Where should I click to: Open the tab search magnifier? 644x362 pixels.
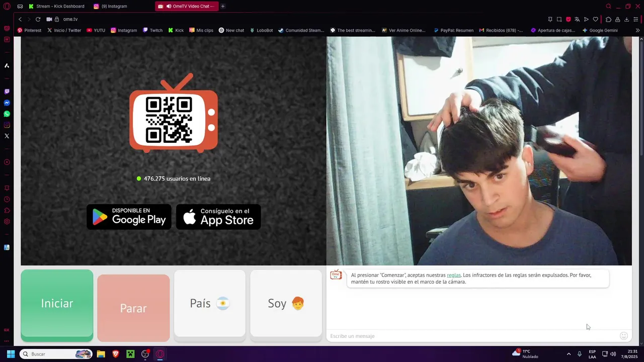point(608,6)
